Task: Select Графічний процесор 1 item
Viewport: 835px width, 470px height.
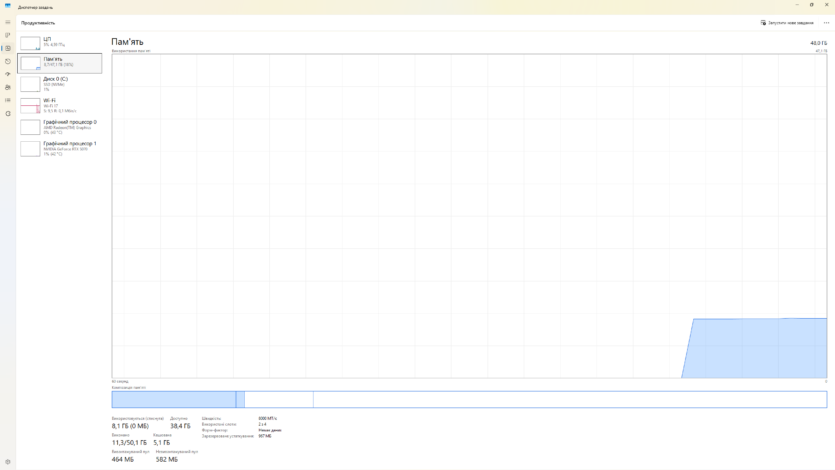Action: click(x=60, y=147)
